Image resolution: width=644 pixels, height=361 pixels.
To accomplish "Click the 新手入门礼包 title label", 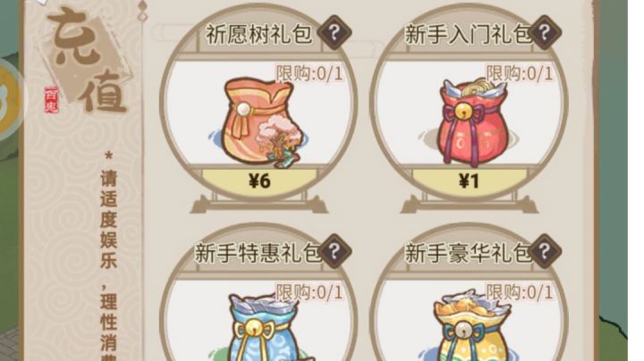I will [468, 34].
